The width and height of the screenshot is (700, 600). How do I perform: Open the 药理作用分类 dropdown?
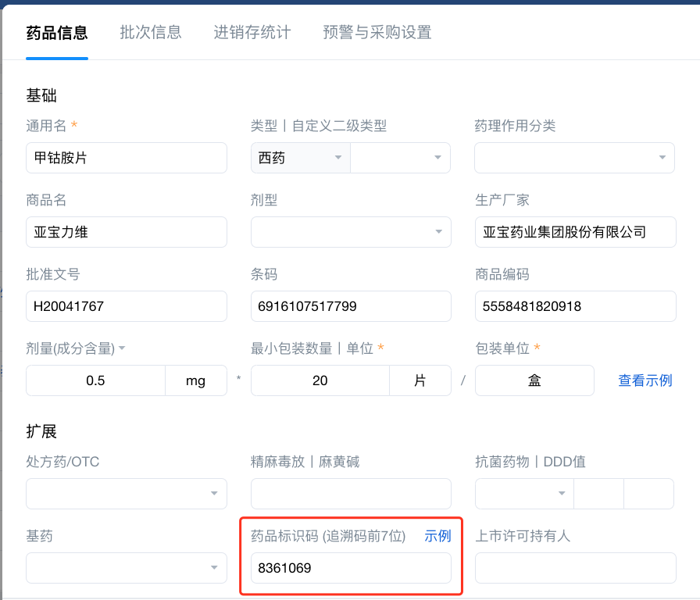(574, 158)
